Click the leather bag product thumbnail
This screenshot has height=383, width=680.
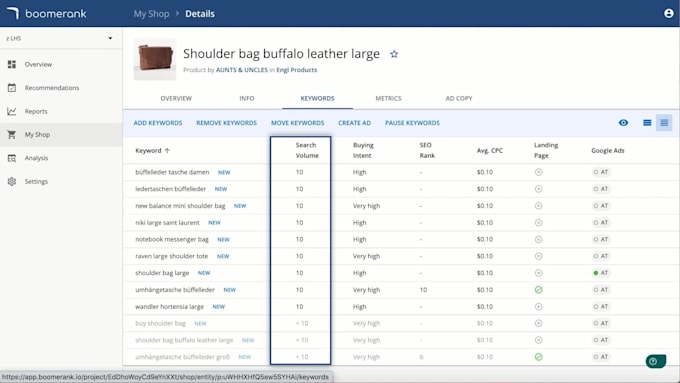tap(155, 59)
